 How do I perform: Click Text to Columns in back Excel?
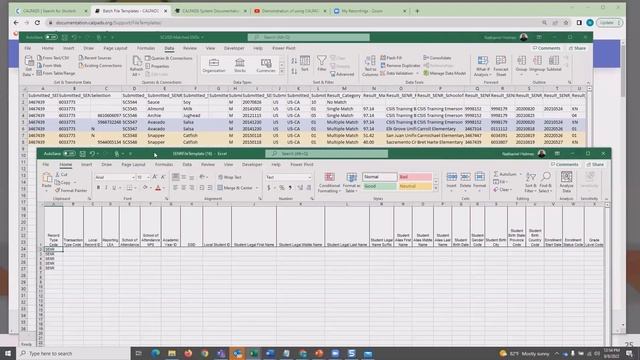370,66
